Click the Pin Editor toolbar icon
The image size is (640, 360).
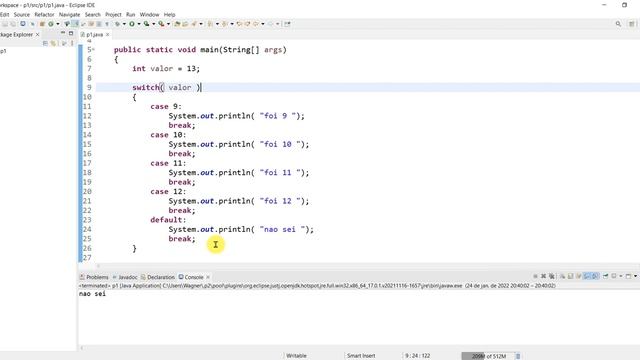click(287, 24)
